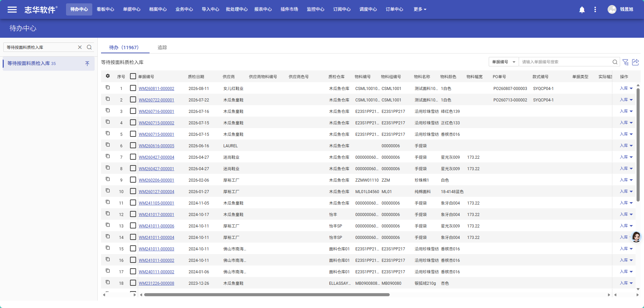Switch to the 追踪 tab
Image resolution: width=644 pixels, height=308 pixels.
(x=162, y=48)
